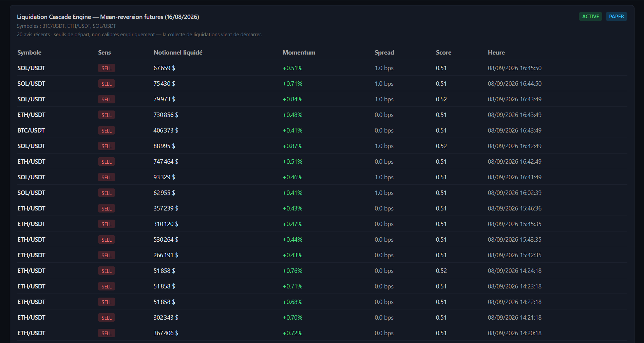644x343 pixels.
Task: Select the notional value 62 955 $
Action: [x=164, y=193]
